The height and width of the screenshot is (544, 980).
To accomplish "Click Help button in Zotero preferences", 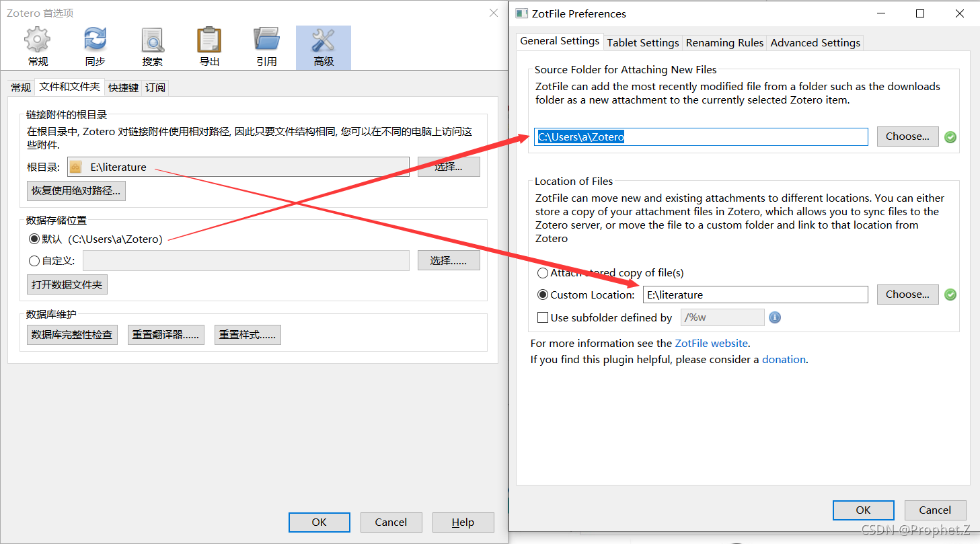I will [x=463, y=522].
